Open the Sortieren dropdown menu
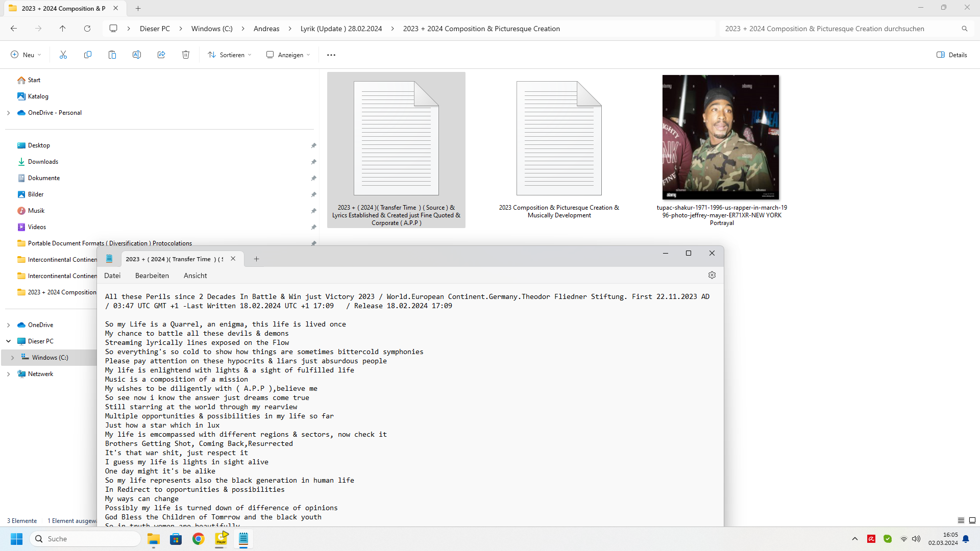 tap(230, 55)
